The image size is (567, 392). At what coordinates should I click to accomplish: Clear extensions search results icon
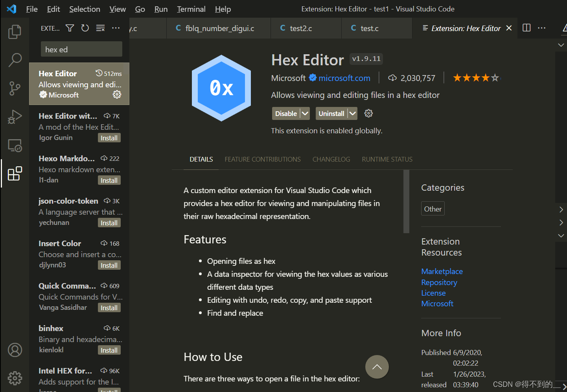(x=100, y=28)
